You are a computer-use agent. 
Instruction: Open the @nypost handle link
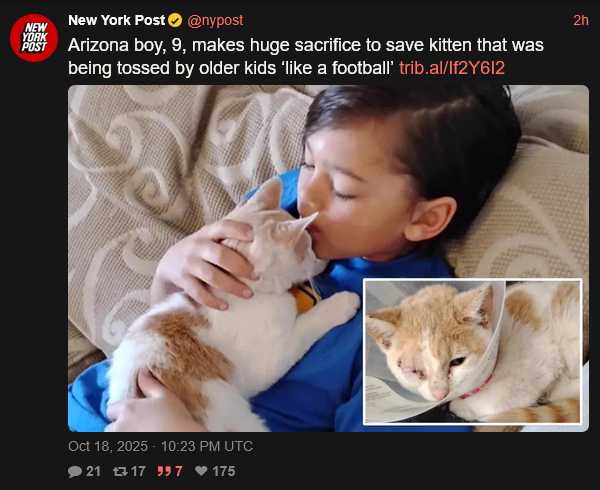pos(215,20)
